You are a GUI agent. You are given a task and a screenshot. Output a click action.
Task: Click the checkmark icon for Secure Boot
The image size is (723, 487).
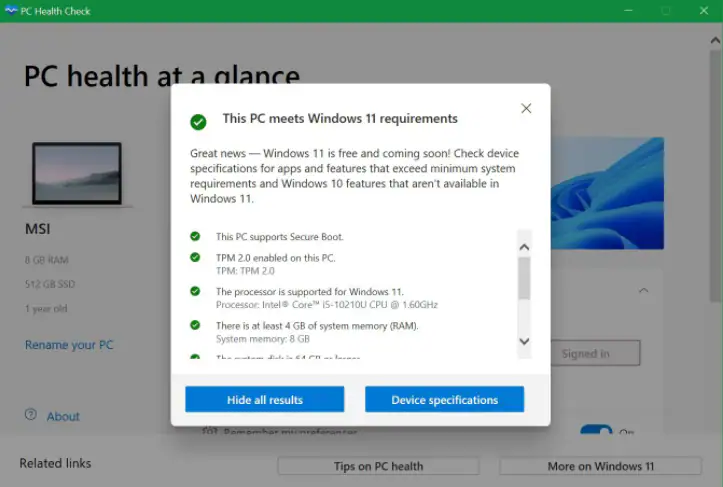click(195, 236)
